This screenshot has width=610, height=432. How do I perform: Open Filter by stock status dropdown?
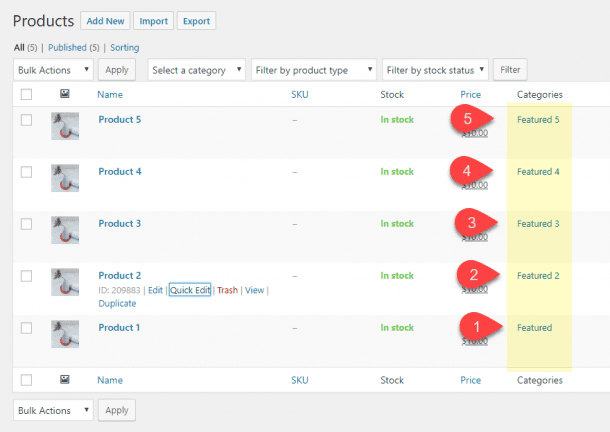click(436, 70)
